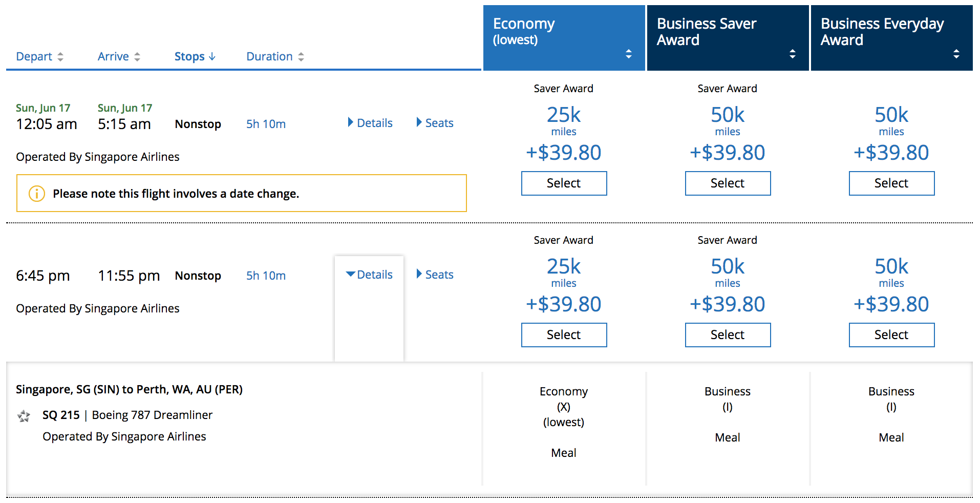Screen dimensions: 980x503
Task: Click the date change info icon
Action: pos(36,194)
